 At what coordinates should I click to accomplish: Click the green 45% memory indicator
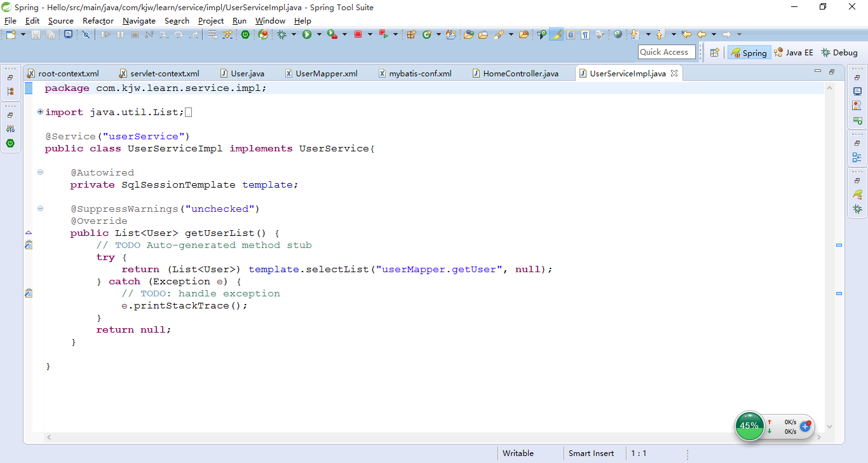pyautogui.click(x=749, y=425)
